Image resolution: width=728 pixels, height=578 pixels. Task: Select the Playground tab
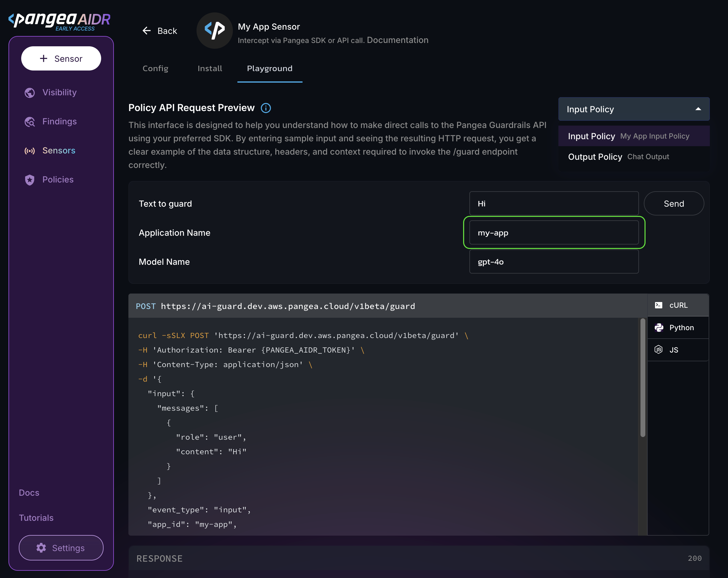click(x=270, y=68)
